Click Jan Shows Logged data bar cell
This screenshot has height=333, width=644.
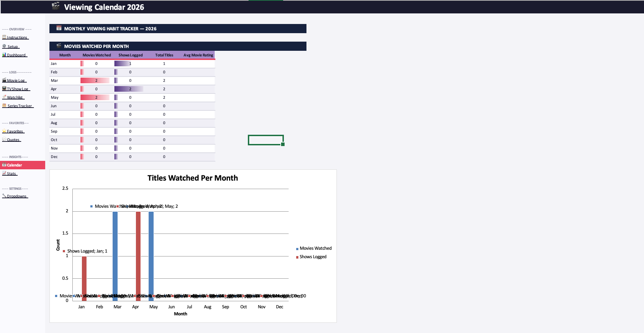pos(131,63)
